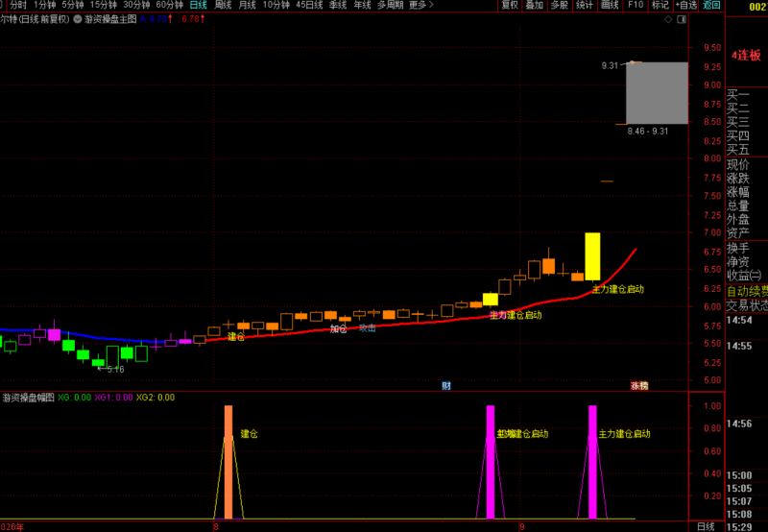Select the 30分钟 period tab

pos(136,5)
